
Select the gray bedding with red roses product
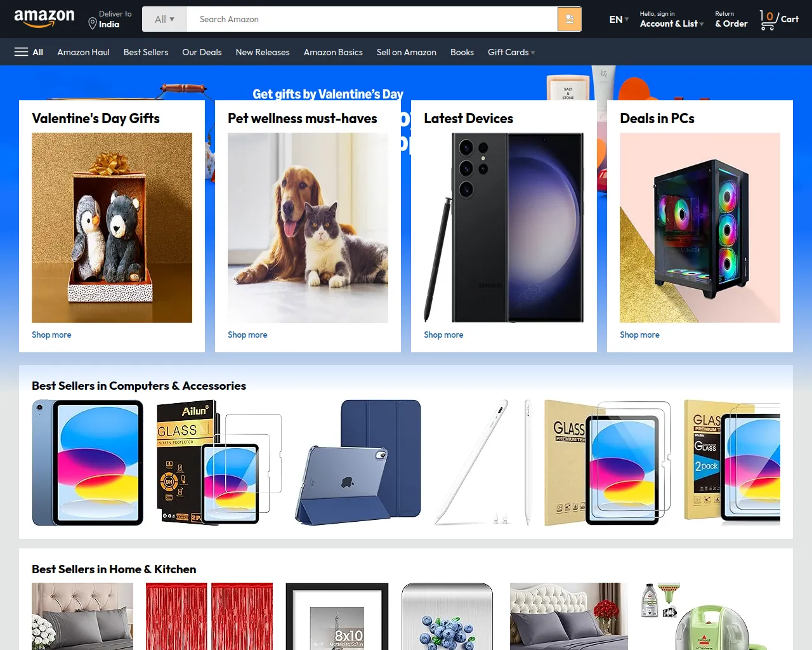point(569,616)
